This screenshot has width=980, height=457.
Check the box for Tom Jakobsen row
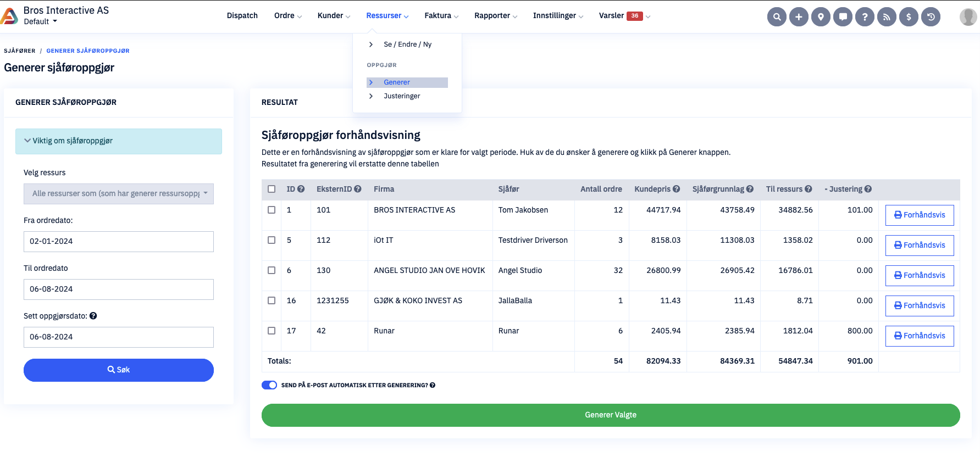272,210
